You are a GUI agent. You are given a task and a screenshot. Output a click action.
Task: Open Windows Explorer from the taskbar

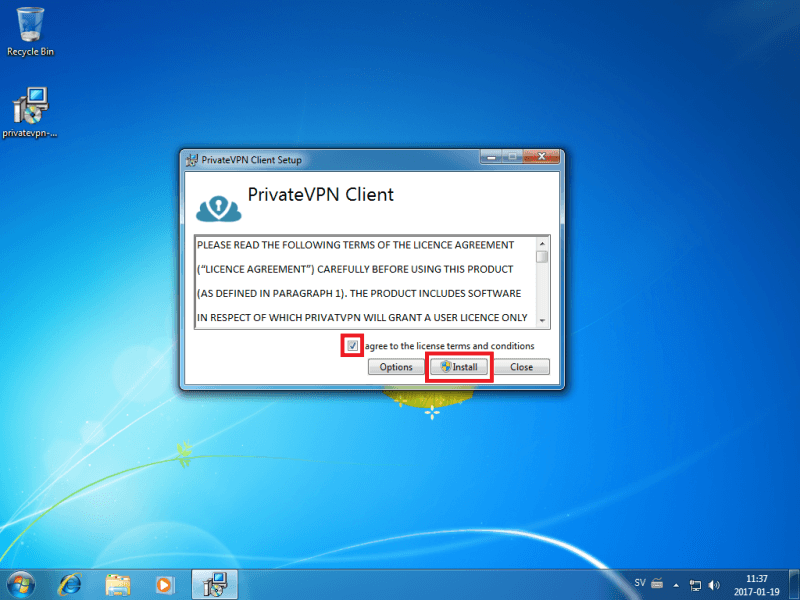click(118, 583)
